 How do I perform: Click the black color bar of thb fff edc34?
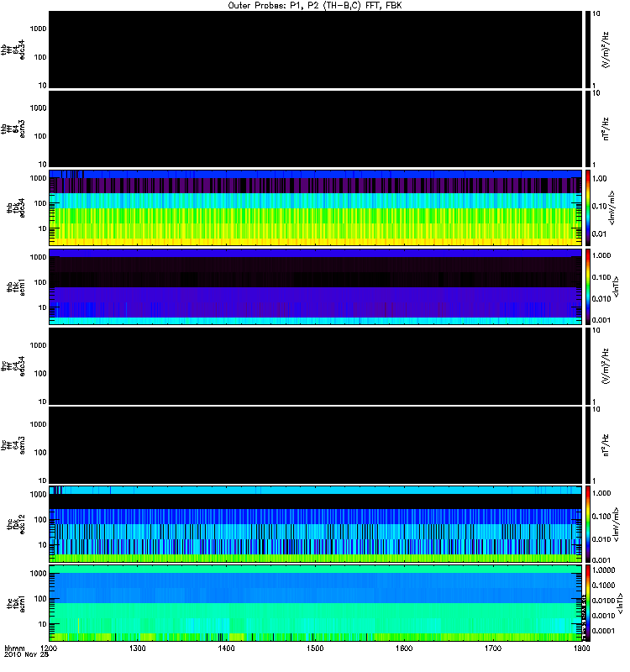pos(587,50)
